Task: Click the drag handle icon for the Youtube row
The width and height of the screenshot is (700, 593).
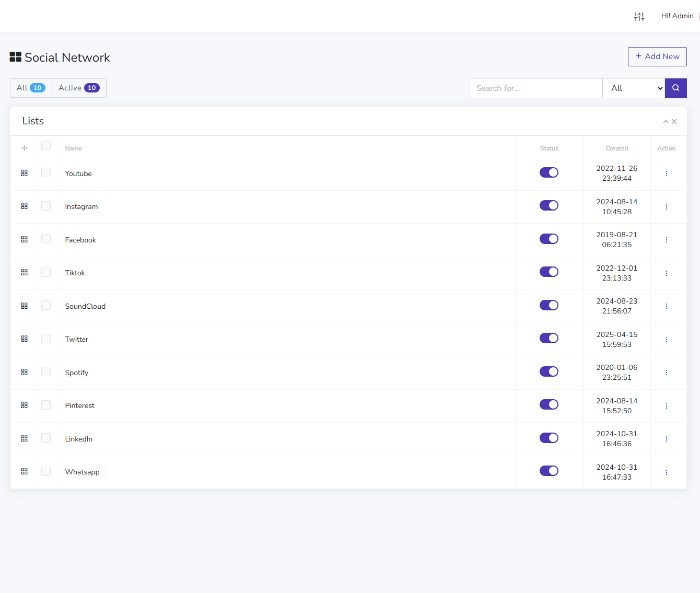Action: click(24, 172)
